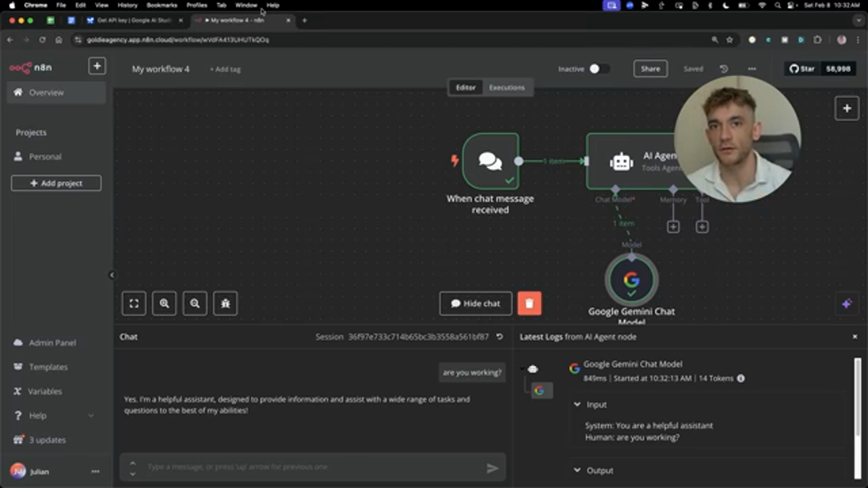
Task: Select the AI Agent node robot icon
Action: [x=621, y=161]
